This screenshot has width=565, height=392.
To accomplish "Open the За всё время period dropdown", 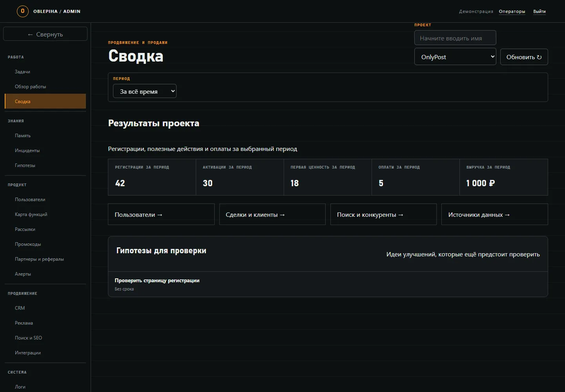I will click(145, 91).
